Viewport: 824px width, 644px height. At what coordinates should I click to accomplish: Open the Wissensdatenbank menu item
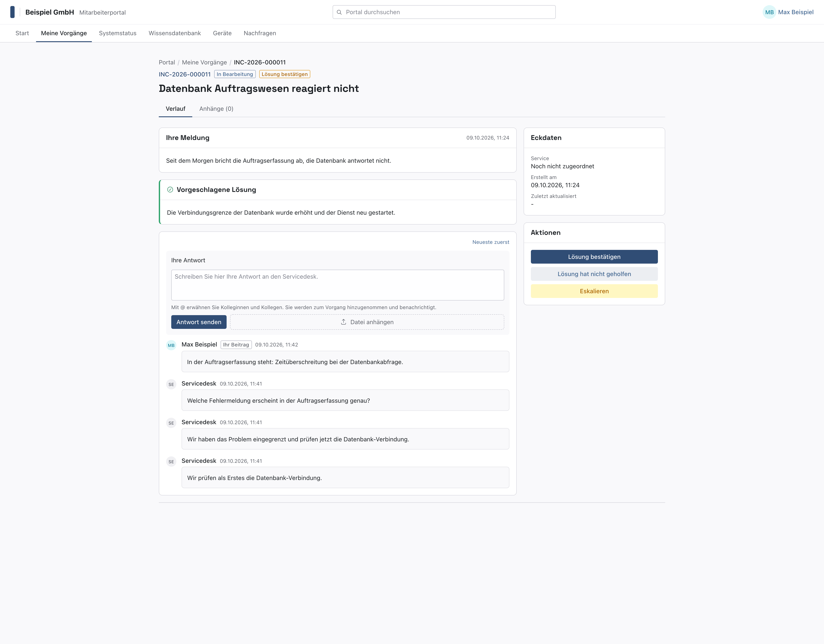coord(175,33)
